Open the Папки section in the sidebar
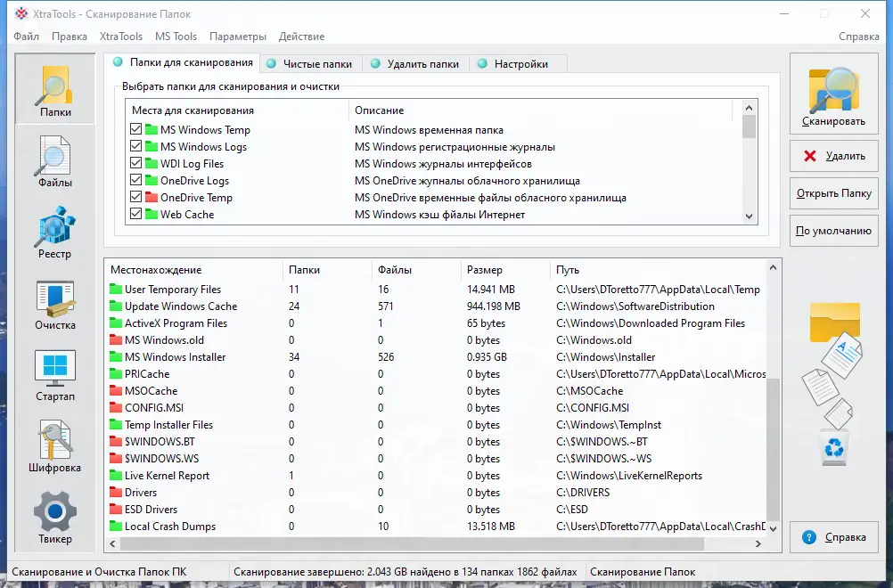Screen dimensions: 893x588 54,89
